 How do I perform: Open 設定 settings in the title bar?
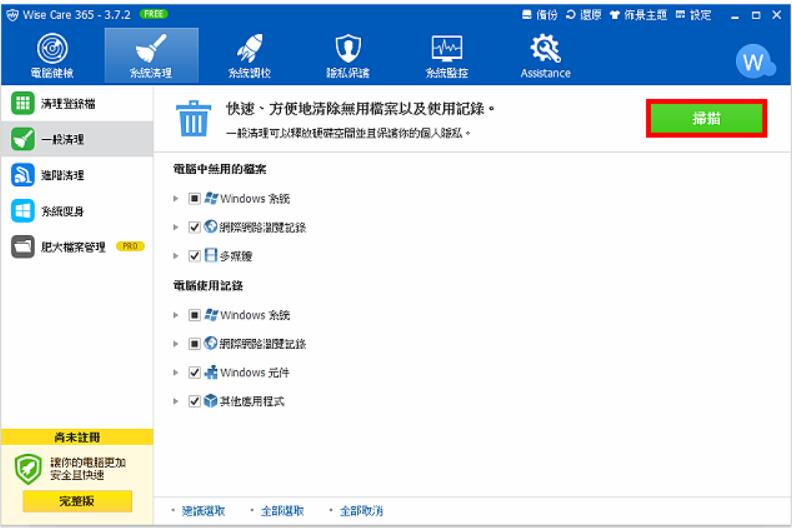tap(694, 15)
